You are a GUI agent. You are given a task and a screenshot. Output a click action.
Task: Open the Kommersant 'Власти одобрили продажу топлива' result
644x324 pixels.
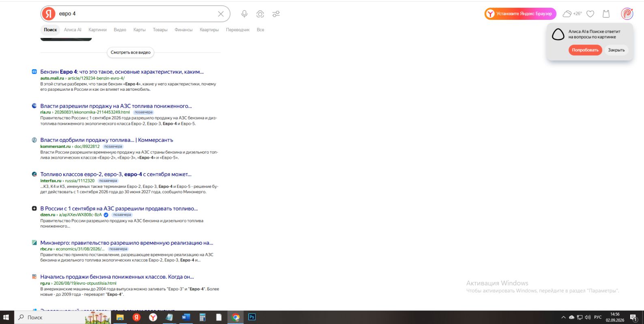point(107,140)
